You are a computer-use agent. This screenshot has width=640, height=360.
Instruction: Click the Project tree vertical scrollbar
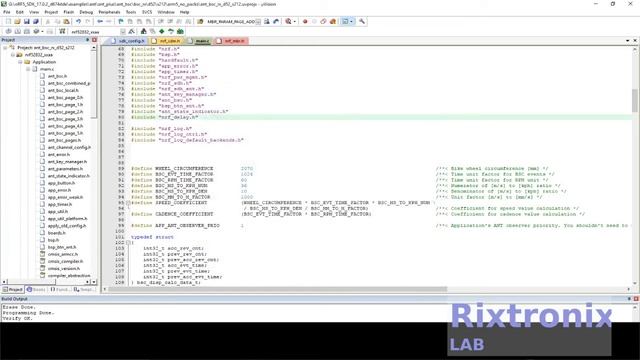tap(94, 85)
